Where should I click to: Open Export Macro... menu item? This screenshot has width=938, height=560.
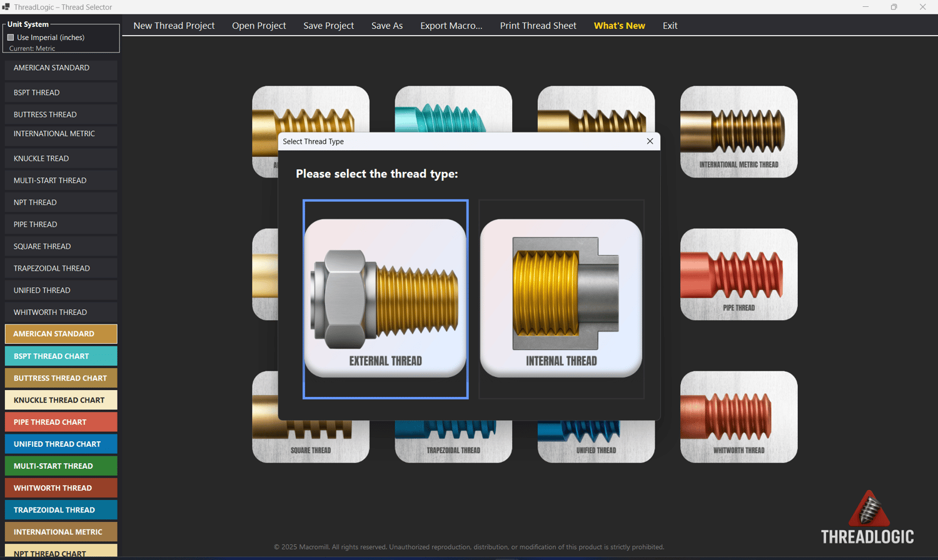coord(451,26)
